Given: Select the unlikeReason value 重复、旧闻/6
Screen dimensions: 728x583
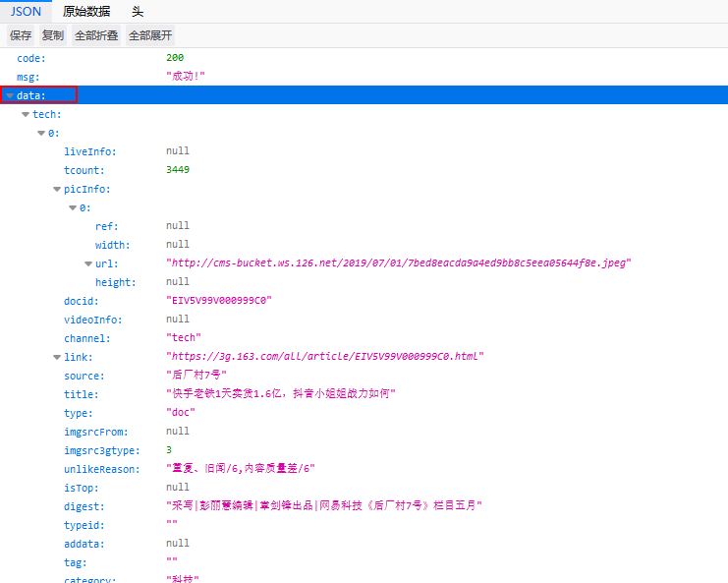Looking at the screenshot, I should (241, 468).
